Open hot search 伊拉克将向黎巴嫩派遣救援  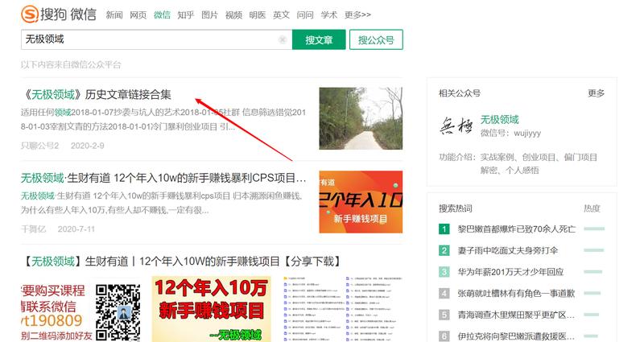(x=516, y=336)
